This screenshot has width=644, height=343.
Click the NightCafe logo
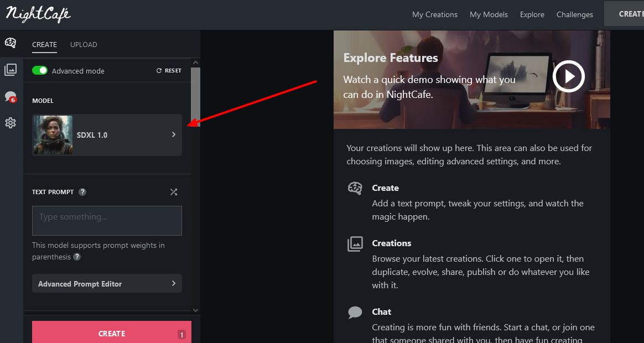pos(38,14)
